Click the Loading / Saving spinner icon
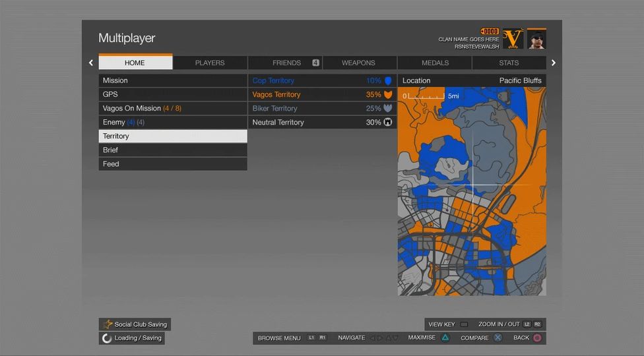This screenshot has width=644, height=356. pyautogui.click(x=107, y=338)
